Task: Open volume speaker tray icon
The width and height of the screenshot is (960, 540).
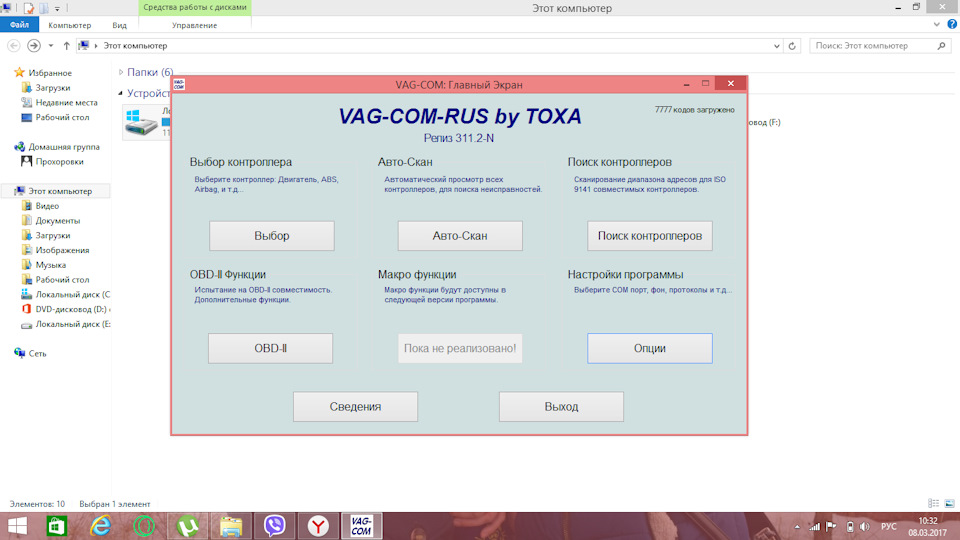Action: 864,527
